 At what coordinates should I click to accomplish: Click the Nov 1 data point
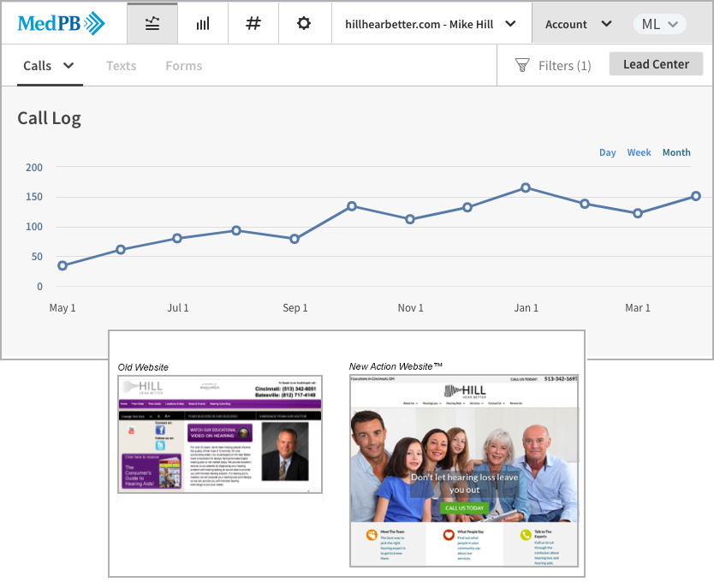tap(410, 219)
